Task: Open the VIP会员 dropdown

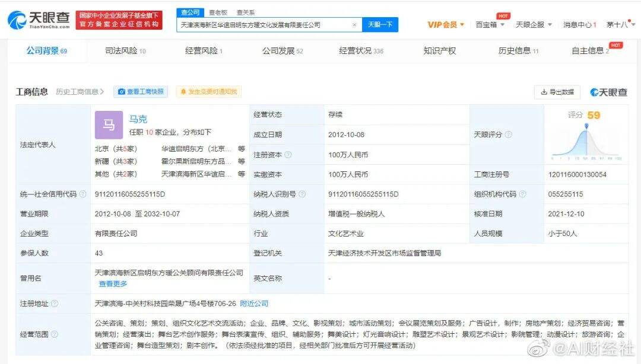Action: tap(446, 24)
